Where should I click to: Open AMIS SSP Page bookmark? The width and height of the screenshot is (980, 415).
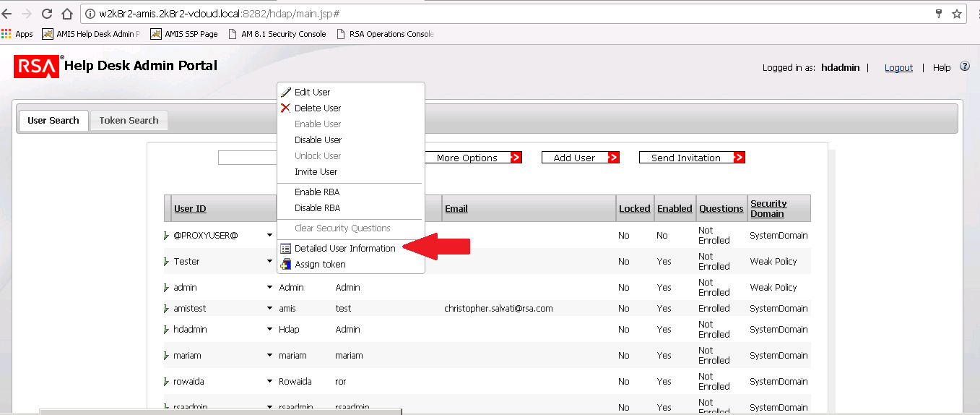click(184, 34)
